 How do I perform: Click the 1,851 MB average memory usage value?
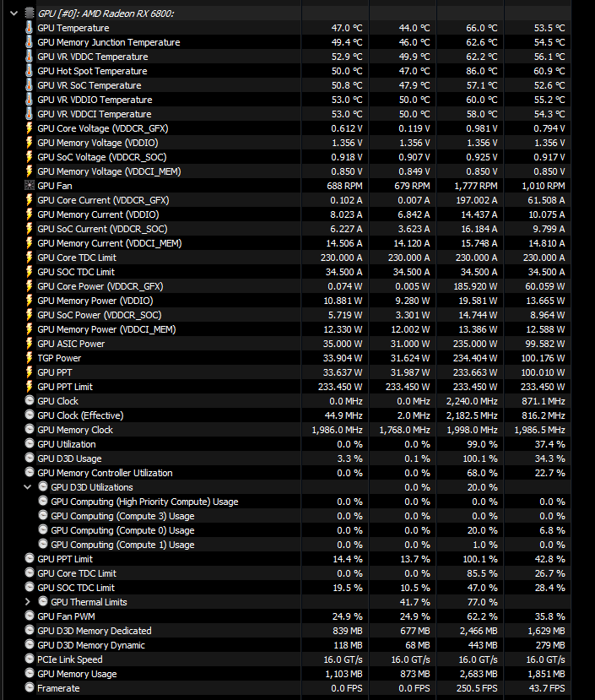point(545,674)
